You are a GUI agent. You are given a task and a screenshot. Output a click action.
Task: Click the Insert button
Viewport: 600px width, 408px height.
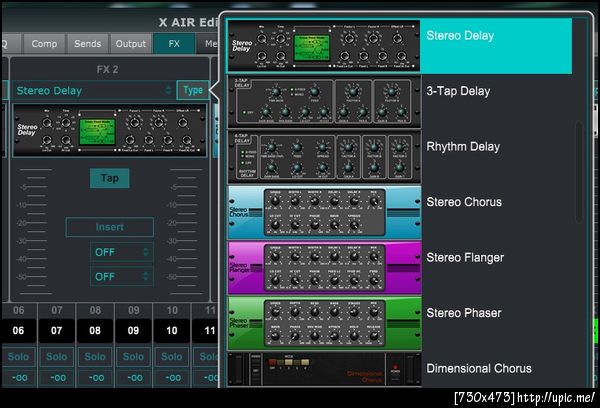[109, 227]
